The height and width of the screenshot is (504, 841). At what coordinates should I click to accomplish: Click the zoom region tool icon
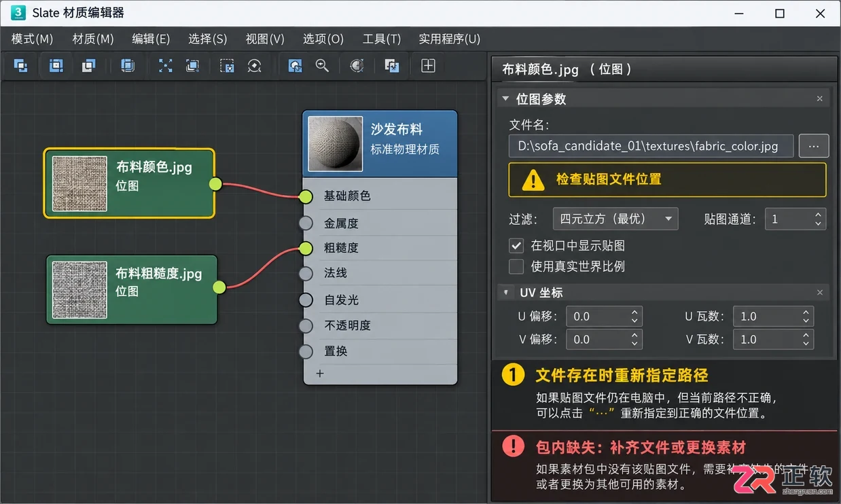295,66
